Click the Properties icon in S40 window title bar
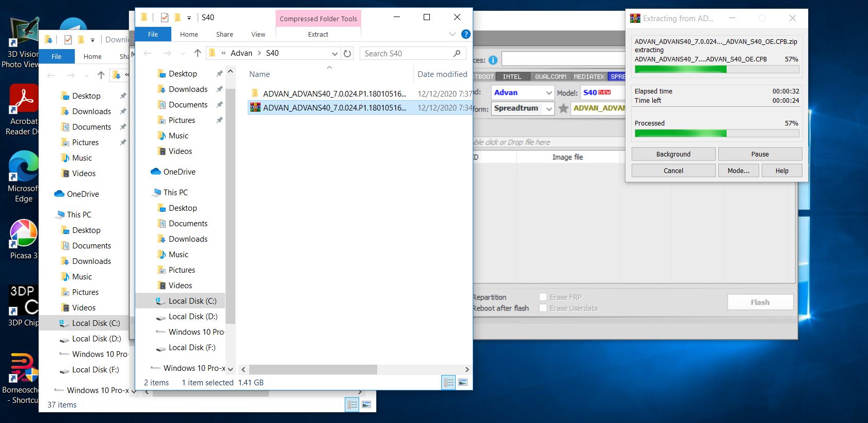Image resolution: width=868 pixels, height=423 pixels. pyautogui.click(x=164, y=18)
